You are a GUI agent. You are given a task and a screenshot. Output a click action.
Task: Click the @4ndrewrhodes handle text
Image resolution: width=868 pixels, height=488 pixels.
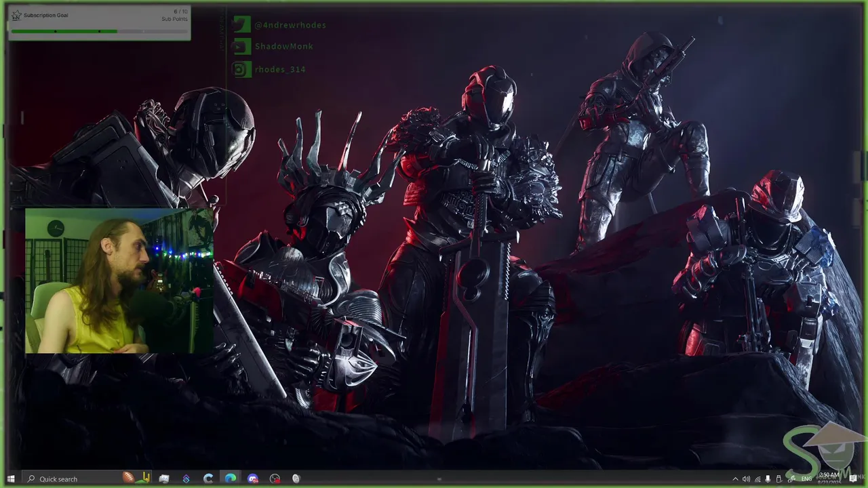point(290,25)
